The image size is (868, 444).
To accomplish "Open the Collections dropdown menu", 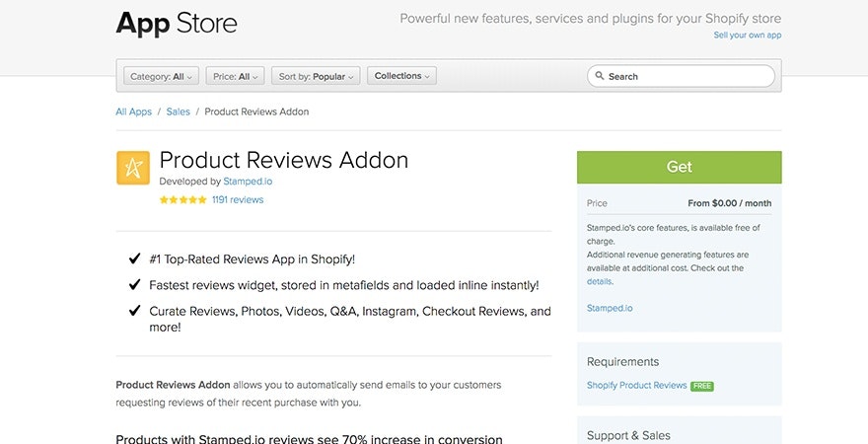I will tap(401, 76).
